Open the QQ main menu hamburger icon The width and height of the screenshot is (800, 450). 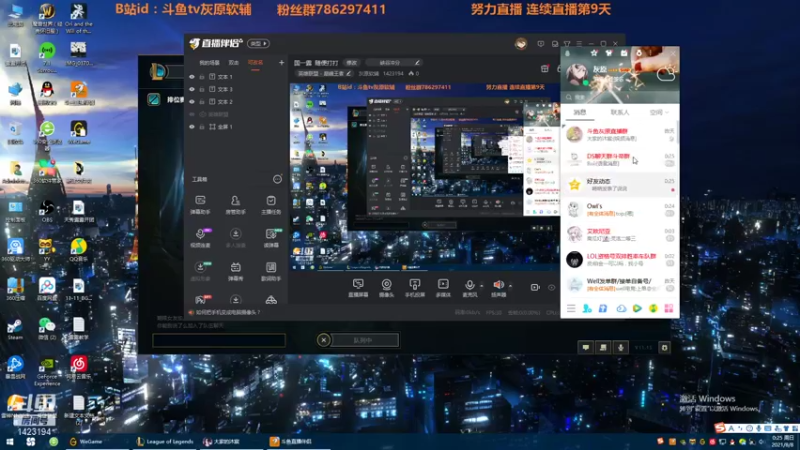[571, 308]
